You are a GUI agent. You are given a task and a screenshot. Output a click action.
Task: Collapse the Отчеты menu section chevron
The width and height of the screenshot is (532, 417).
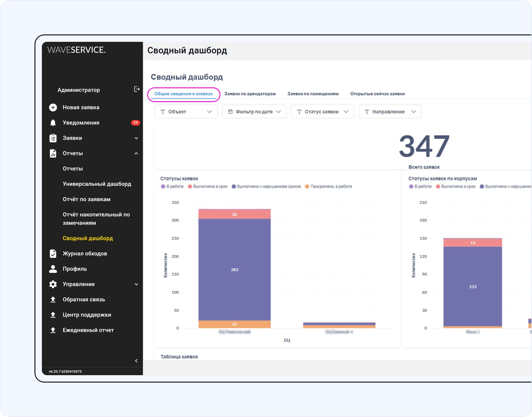[x=136, y=153]
